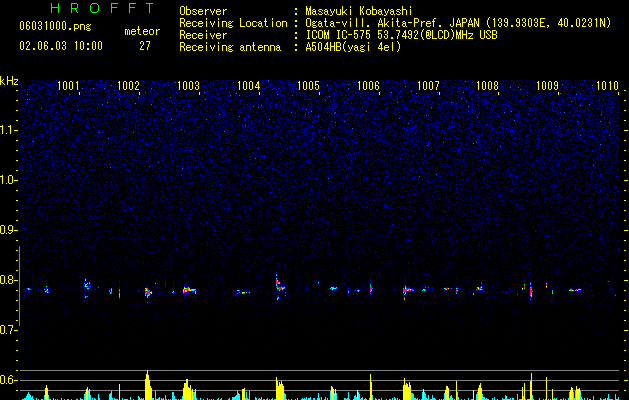
Task: Click the Receiver label
Action: pos(203,35)
